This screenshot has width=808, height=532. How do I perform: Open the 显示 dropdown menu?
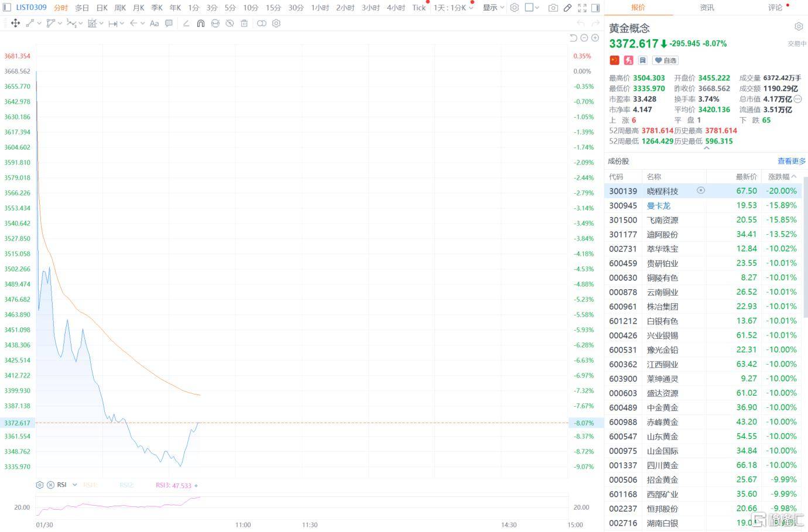point(493,8)
